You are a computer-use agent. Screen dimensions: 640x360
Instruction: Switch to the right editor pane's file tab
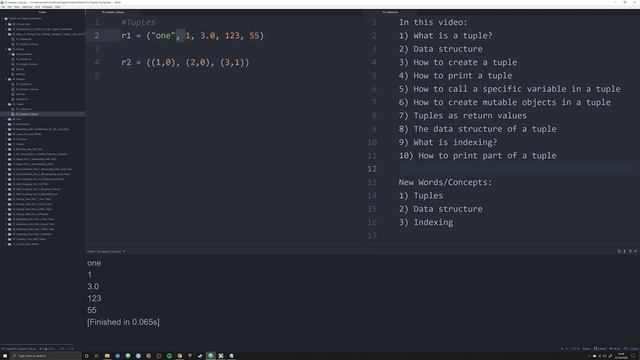click(390, 12)
